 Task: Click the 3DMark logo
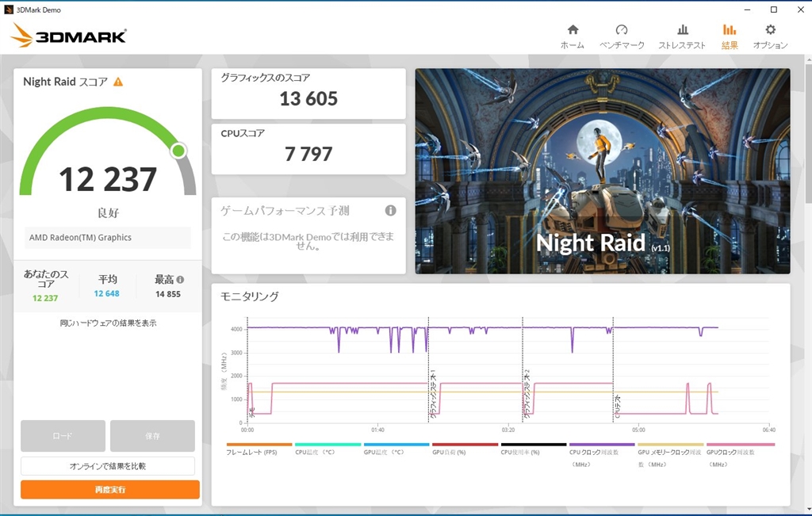click(68, 35)
